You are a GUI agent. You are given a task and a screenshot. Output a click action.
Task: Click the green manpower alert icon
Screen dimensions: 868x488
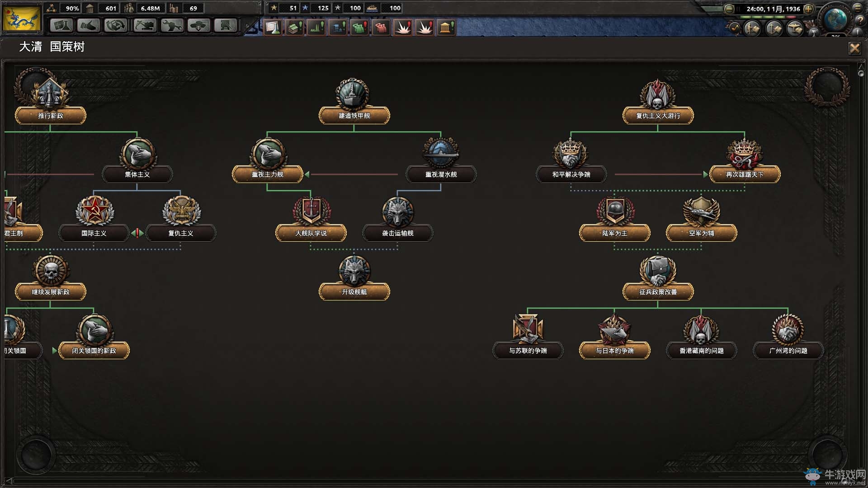tap(360, 28)
